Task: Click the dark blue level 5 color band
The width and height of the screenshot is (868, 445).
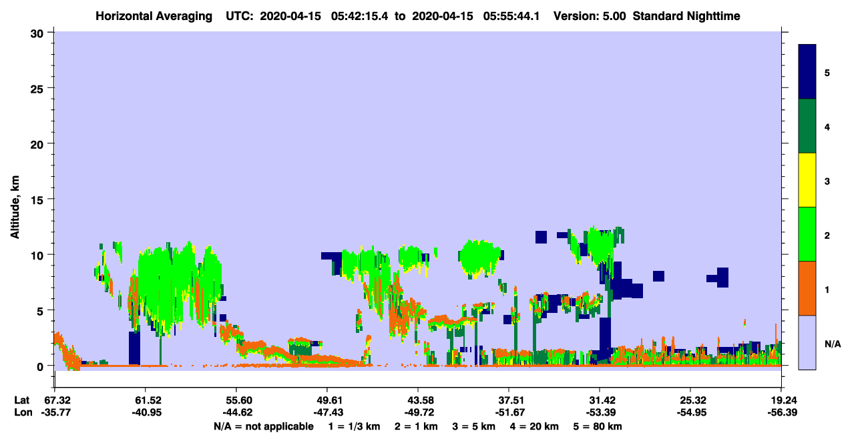Action: coord(807,72)
